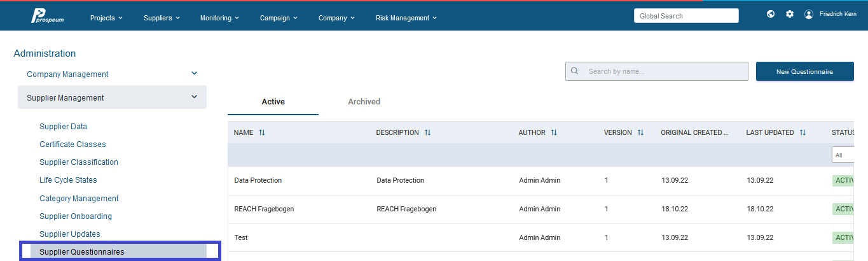Sort by AUTHOR column arrows
This screenshot has width=868, height=261.
[554, 132]
